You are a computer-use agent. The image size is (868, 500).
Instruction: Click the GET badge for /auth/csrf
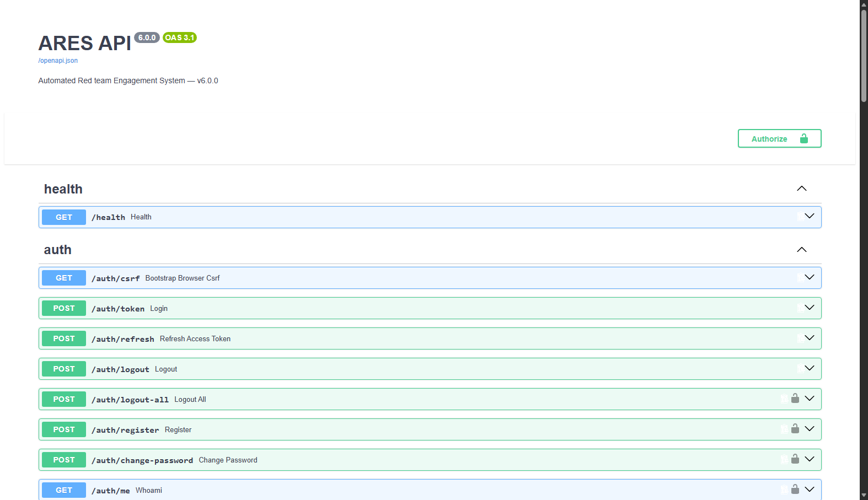pyautogui.click(x=64, y=278)
